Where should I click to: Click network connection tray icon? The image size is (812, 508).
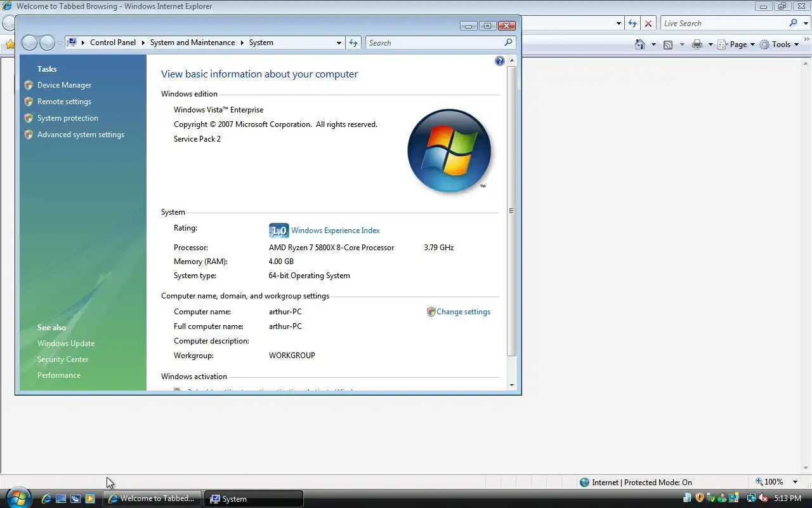coord(752,498)
